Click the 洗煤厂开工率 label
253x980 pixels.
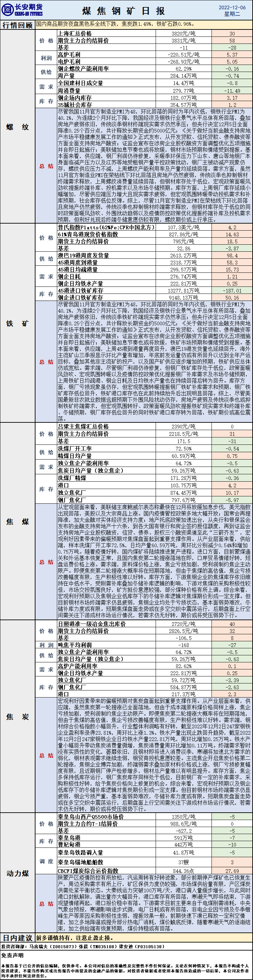[x=75, y=448]
